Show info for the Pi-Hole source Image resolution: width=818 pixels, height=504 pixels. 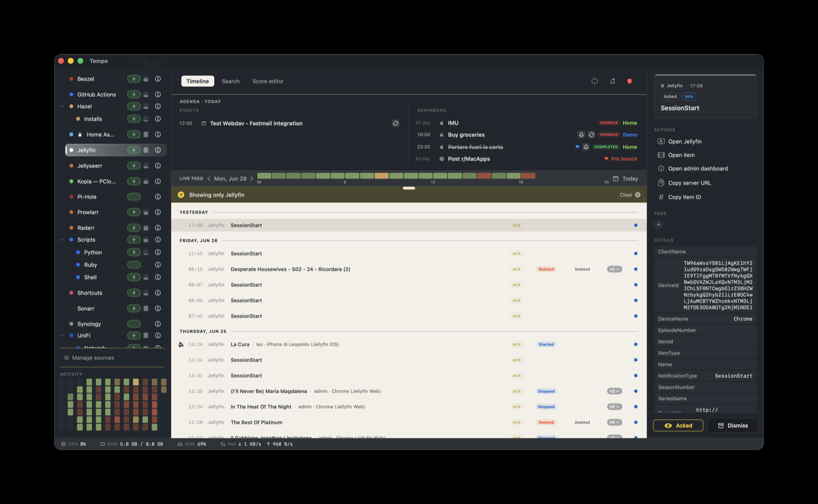click(158, 197)
